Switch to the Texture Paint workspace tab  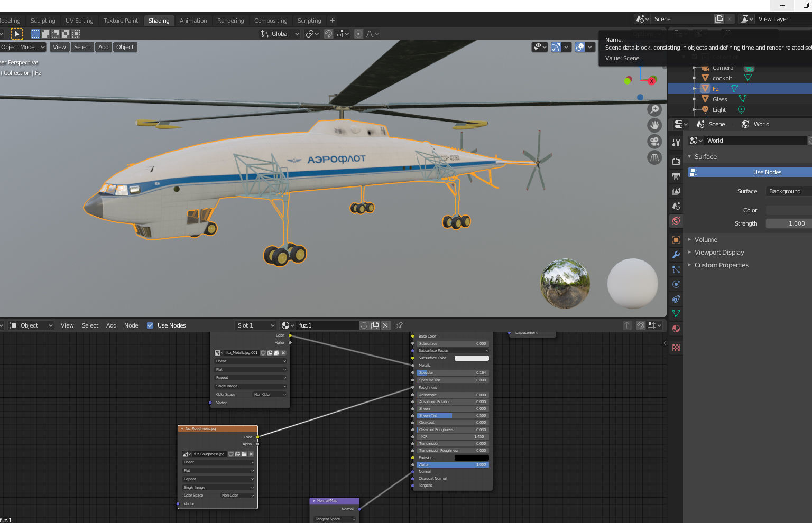121,21
